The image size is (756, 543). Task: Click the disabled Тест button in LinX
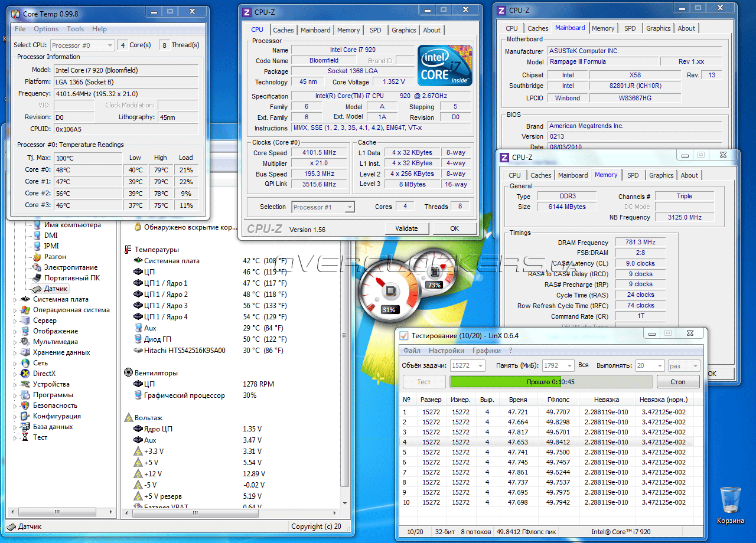pos(424,382)
